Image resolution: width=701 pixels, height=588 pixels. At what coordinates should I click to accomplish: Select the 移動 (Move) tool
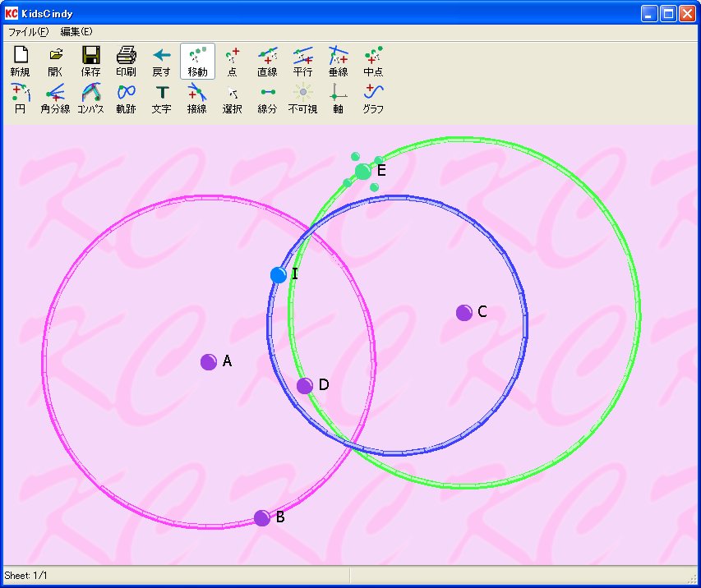point(197,61)
